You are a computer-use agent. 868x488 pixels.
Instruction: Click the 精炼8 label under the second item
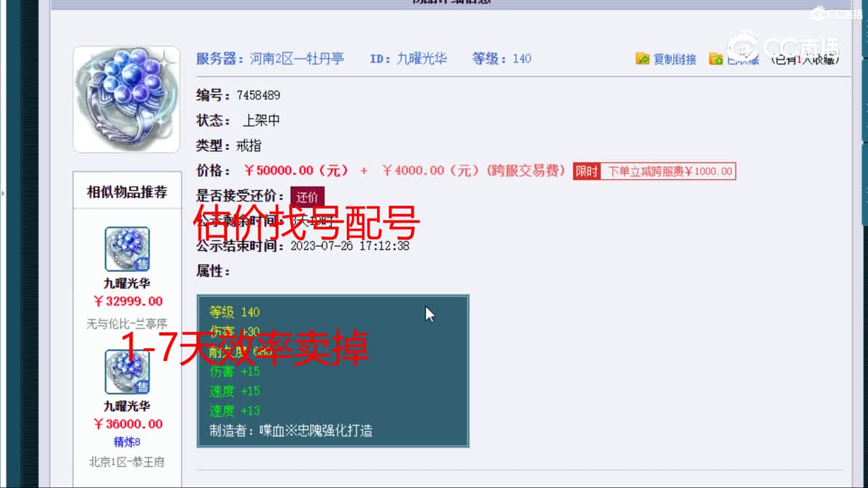[127, 442]
